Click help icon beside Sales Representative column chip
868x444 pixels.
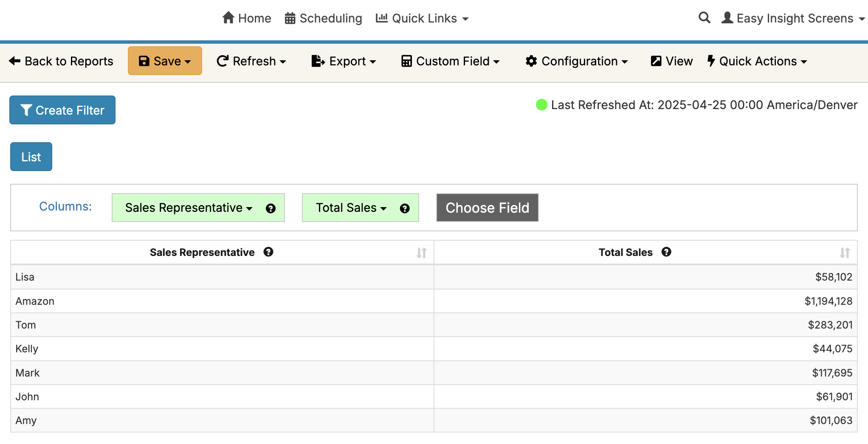(271, 208)
